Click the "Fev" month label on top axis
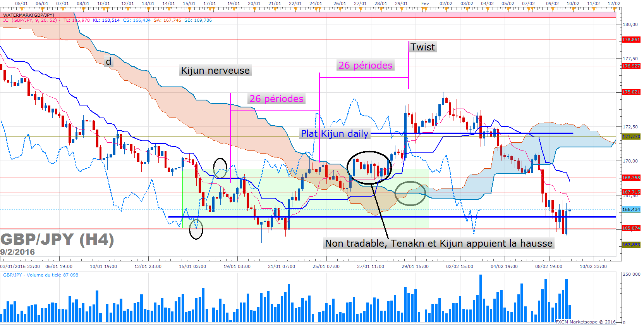This screenshot has height=325, width=644. click(425, 3)
